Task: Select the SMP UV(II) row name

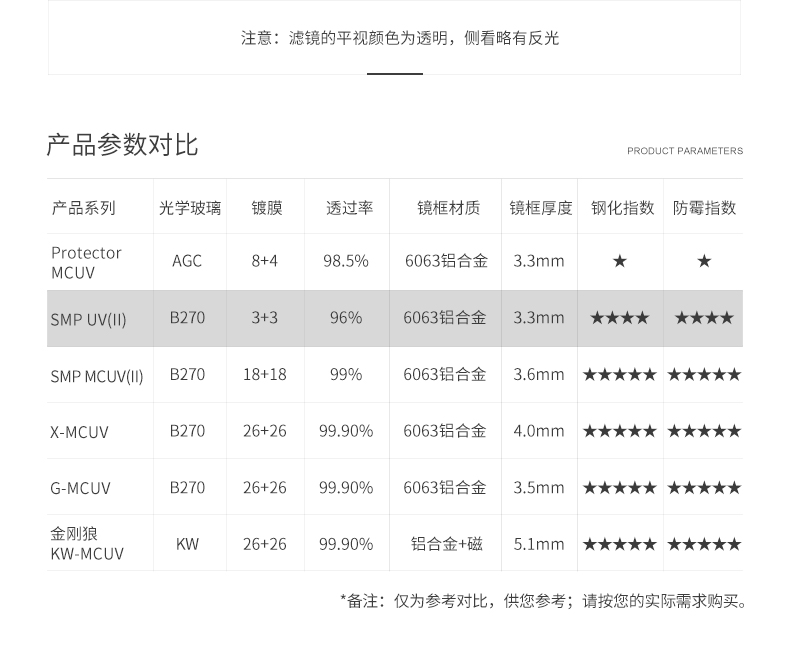Action: pos(88,319)
